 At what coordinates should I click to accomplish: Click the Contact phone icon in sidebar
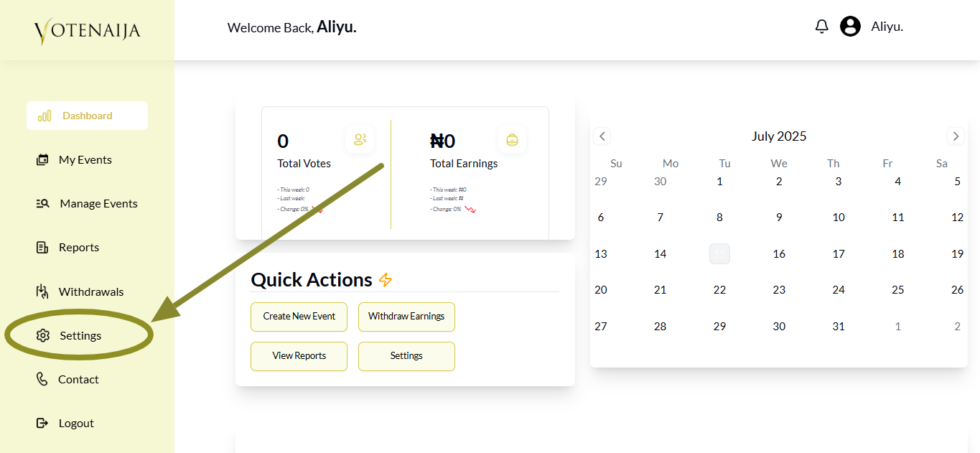(42, 379)
